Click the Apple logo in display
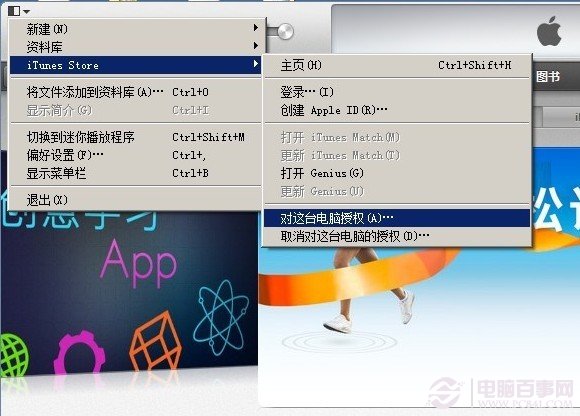 pos(549,31)
